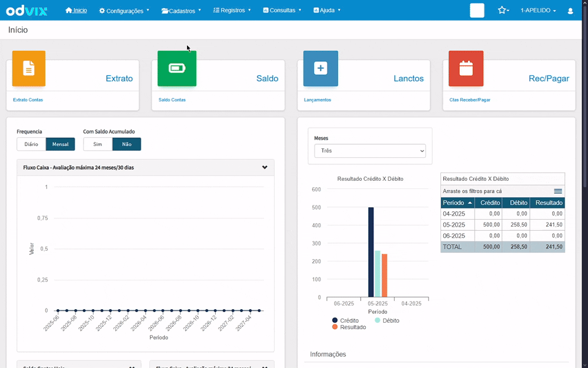This screenshot has height=368, width=588.
Task: Select the 05-2025 period cell in table
Action: point(457,225)
